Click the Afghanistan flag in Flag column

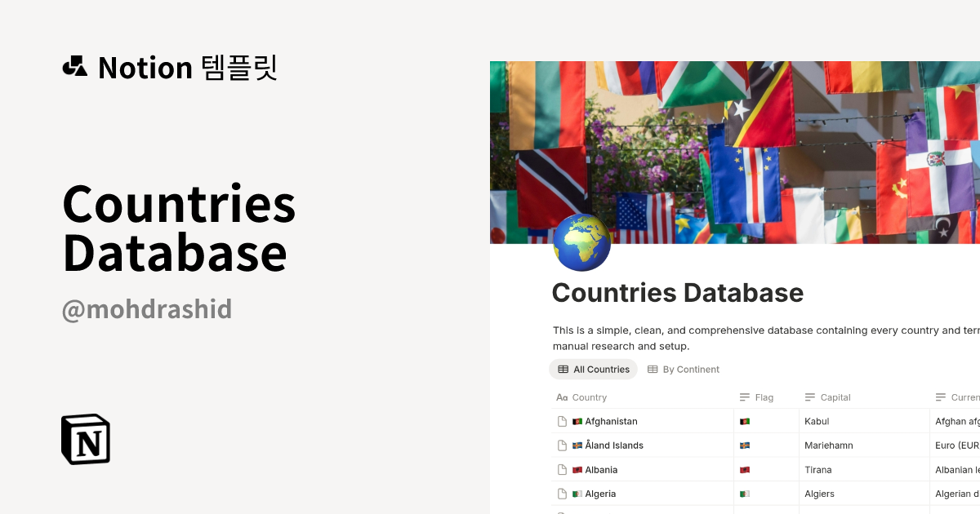pos(744,422)
